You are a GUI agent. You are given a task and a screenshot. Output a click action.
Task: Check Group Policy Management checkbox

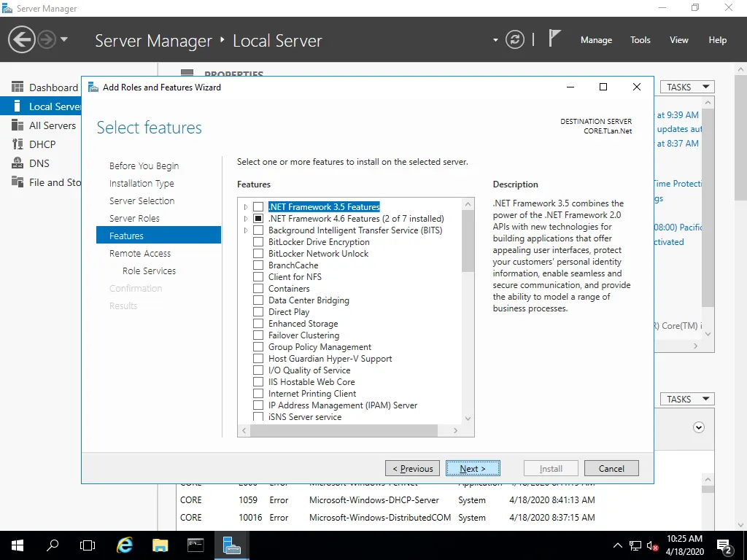pyautogui.click(x=258, y=346)
